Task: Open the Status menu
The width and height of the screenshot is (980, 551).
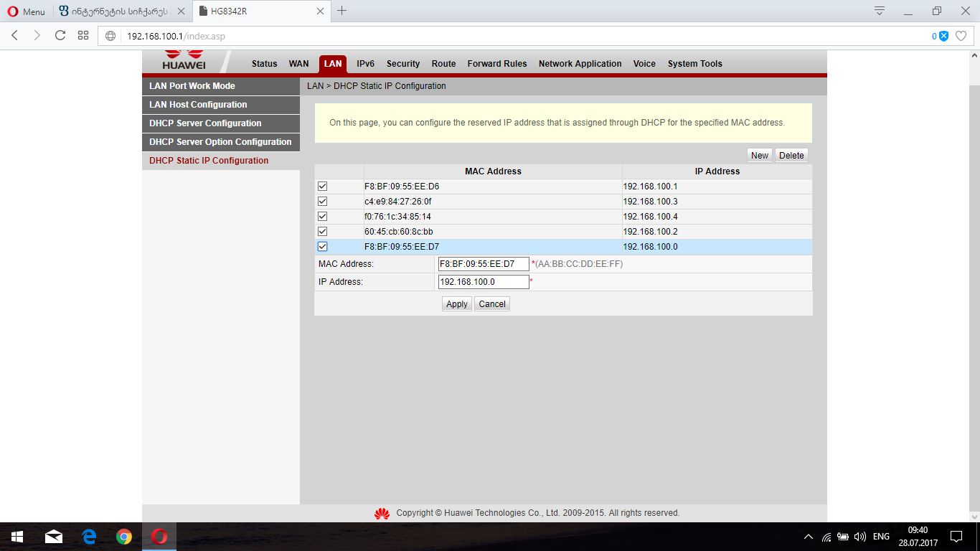Action: click(x=264, y=64)
